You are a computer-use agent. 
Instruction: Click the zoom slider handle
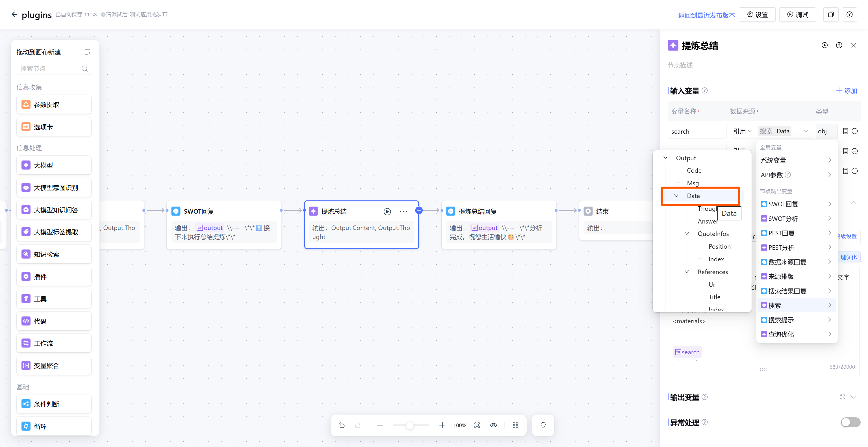tap(410, 426)
